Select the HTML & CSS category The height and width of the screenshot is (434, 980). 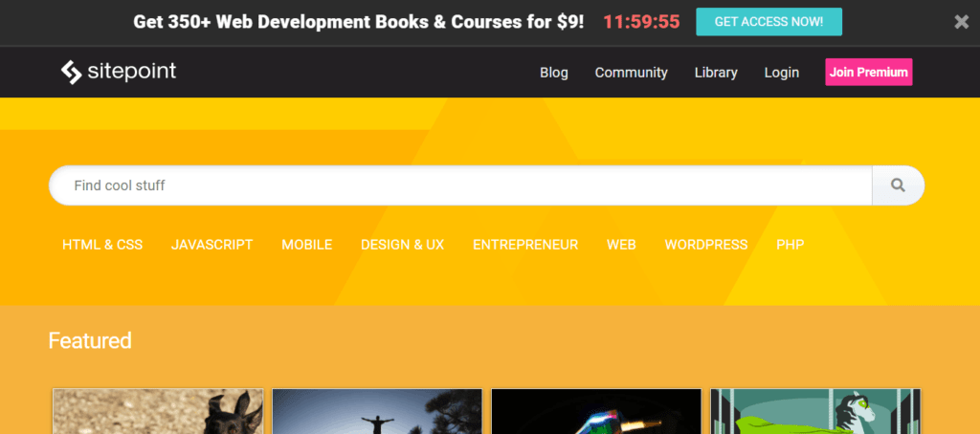tap(102, 245)
